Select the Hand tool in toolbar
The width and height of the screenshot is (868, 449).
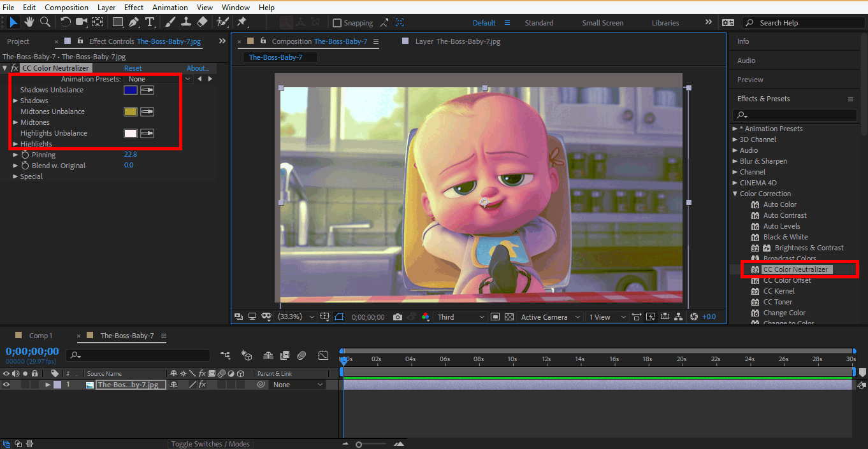[x=29, y=22]
